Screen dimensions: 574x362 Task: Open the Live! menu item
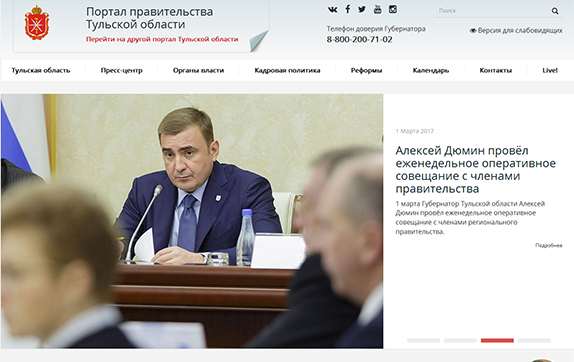[550, 70]
